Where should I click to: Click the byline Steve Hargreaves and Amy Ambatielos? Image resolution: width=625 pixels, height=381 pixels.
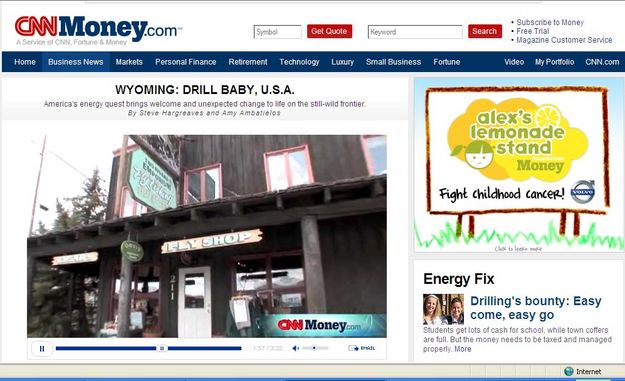[x=204, y=113]
